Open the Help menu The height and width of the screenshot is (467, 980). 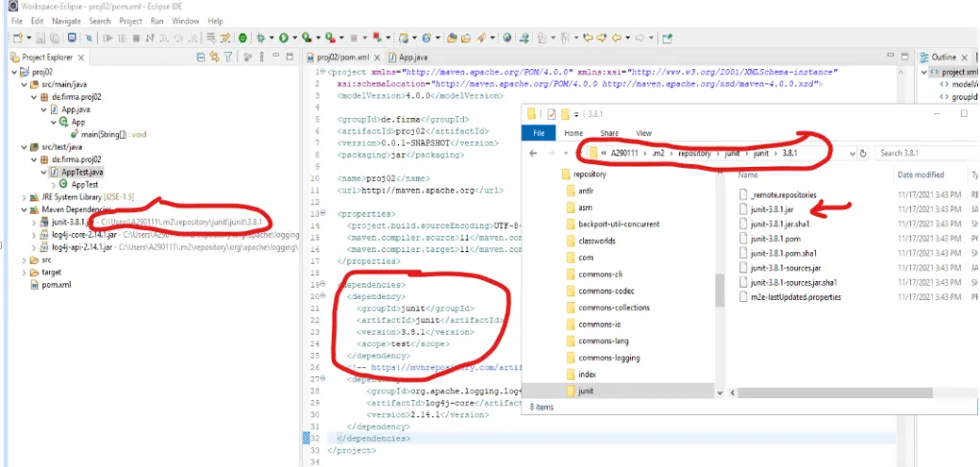tap(215, 21)
